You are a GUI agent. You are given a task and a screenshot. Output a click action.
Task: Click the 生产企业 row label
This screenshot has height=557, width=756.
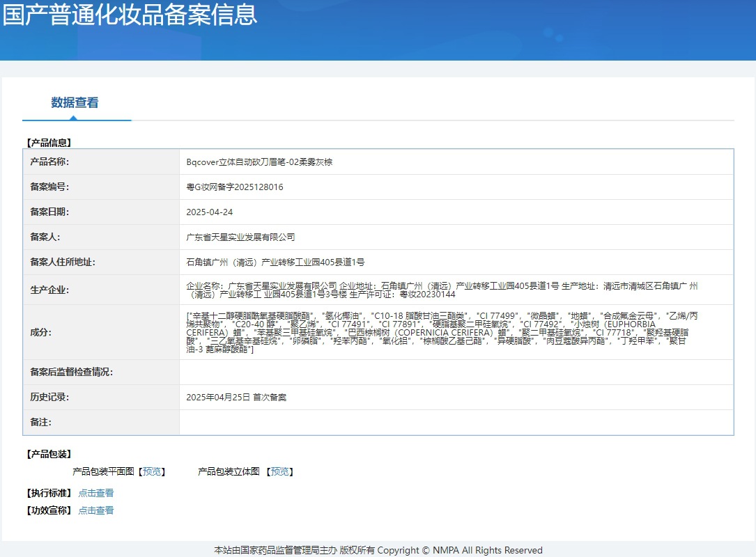click(49, 290)
